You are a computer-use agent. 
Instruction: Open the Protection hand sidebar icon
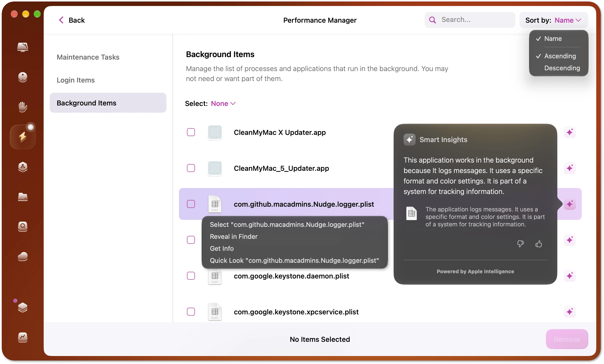click(23, 107)
